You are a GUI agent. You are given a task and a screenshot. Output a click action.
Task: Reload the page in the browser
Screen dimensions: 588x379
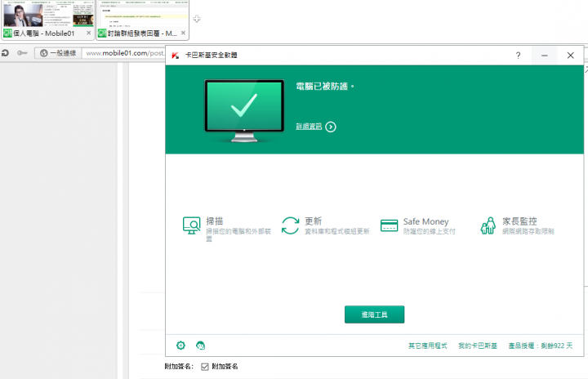5,53
